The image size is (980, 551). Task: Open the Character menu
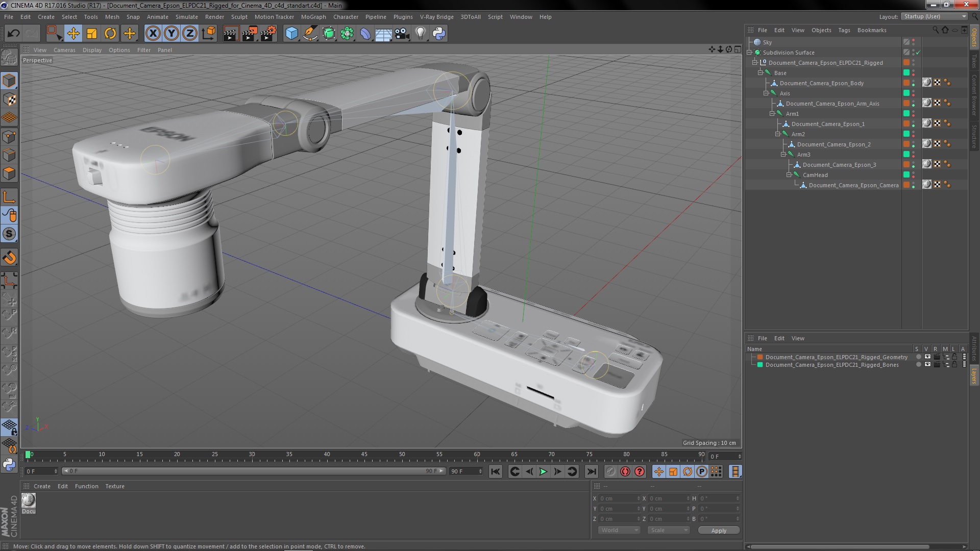[346, 17]
